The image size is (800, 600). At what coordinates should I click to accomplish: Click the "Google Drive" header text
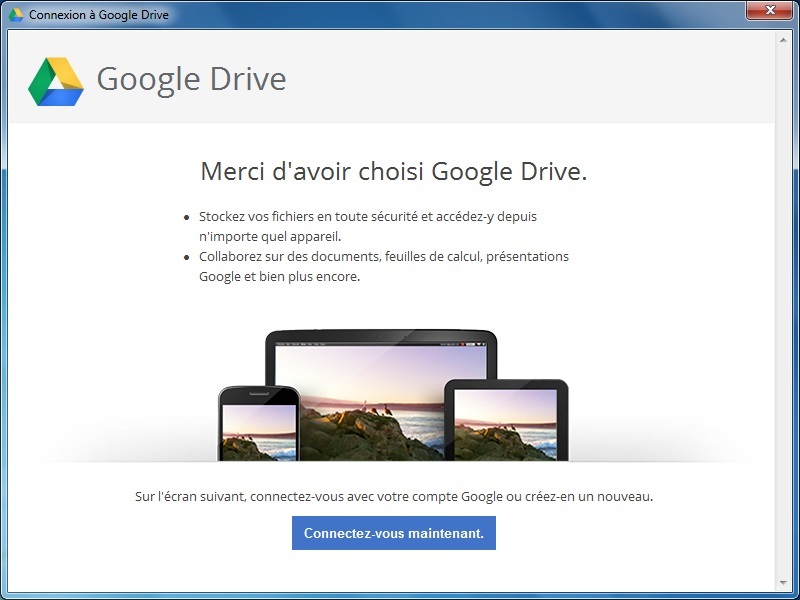(x=191, y=80)
